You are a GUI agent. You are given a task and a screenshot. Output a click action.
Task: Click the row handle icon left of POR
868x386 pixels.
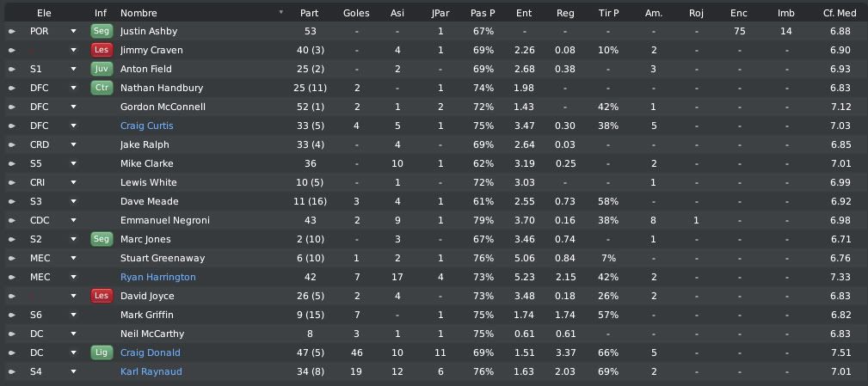(x=12, y=32)
